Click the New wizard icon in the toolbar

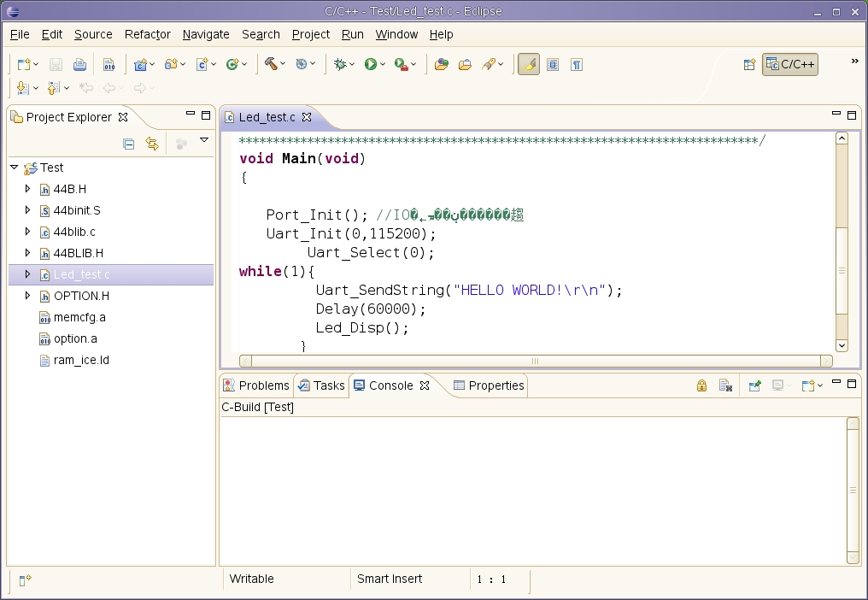pos(24,65)
